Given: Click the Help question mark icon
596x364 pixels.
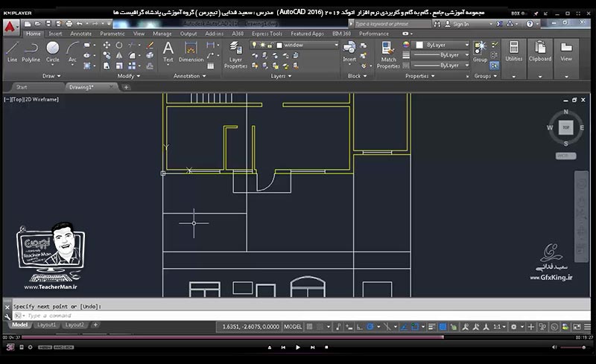Looking at the screenshot, I should pos(530,24).
